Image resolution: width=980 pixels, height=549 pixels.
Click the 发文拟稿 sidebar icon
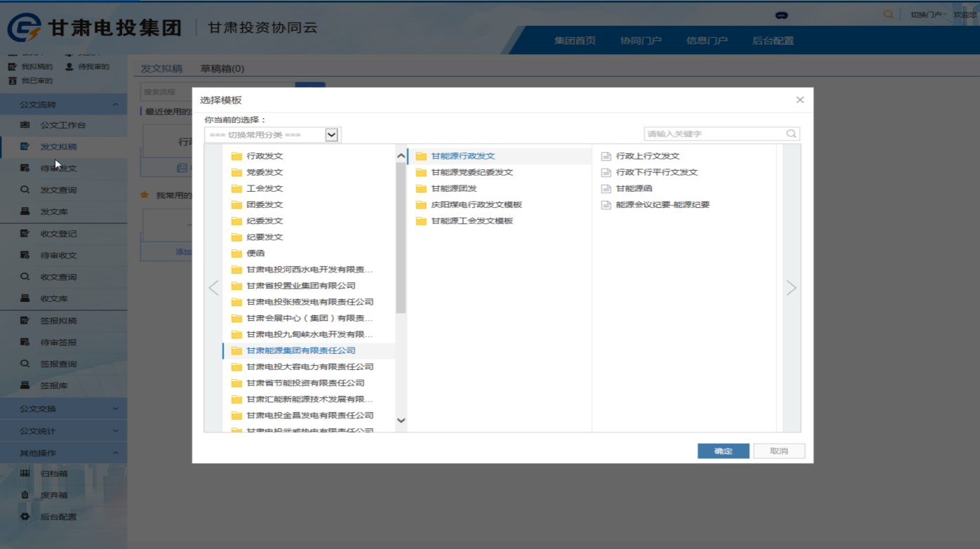coord(25,147)
